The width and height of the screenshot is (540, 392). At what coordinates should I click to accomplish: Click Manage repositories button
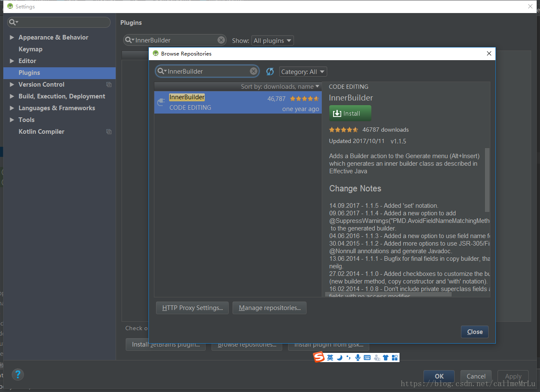click(270, 308)
